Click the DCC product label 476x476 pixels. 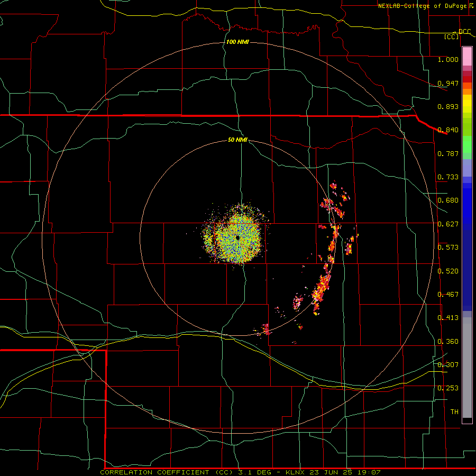pos(464,32)
